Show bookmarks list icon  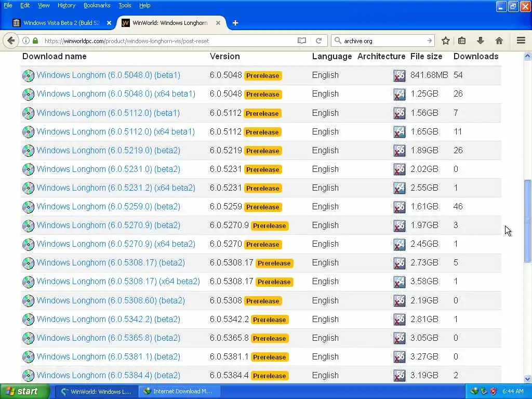click(x=462, y=41)
